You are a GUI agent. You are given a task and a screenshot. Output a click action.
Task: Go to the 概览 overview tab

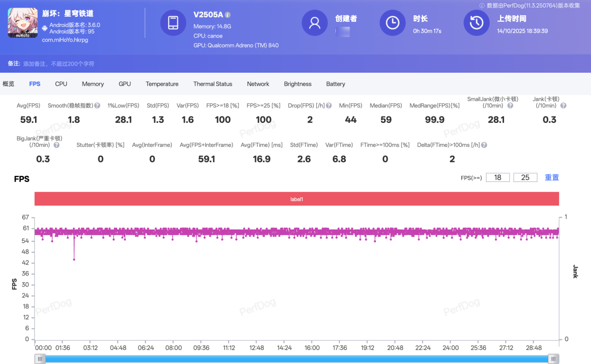(x=8, y=84)
